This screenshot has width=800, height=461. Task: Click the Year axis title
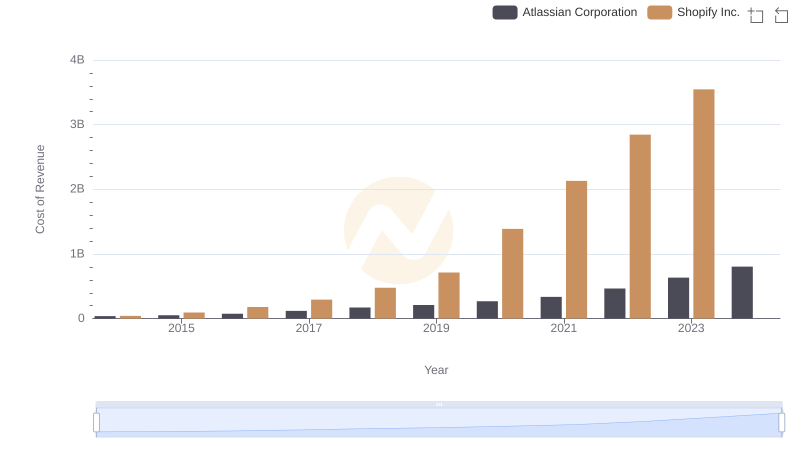tap(436, 370)
